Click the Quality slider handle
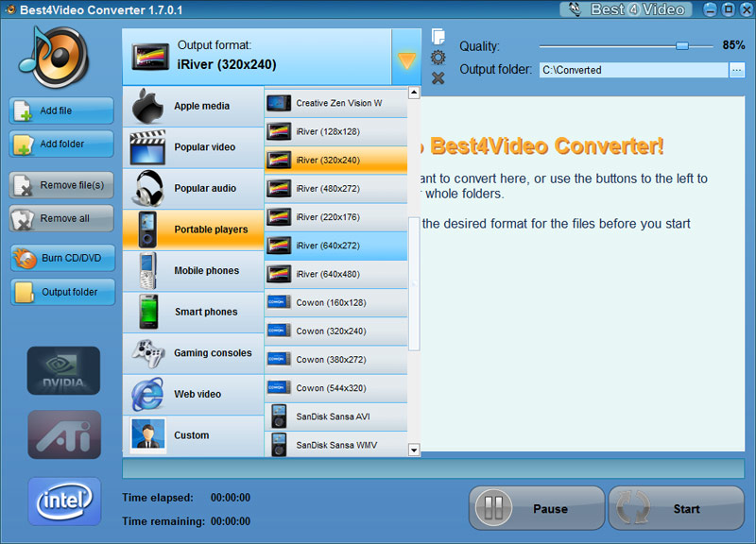 point(681,45)
